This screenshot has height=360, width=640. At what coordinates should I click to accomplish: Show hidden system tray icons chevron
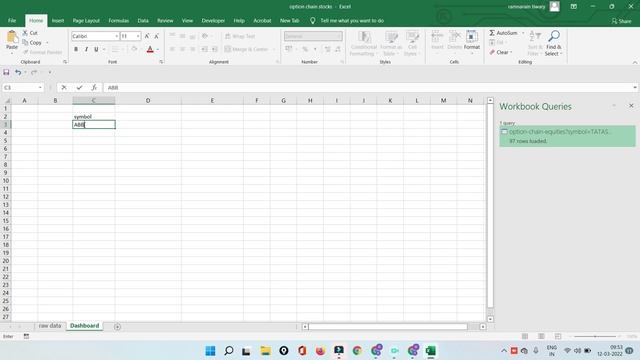pyautogui.click(x=504, y=351)
